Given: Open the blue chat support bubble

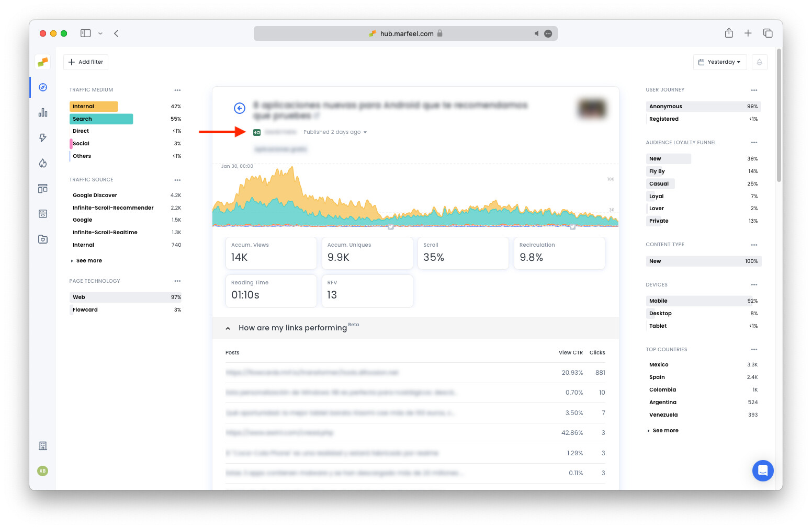Looking at the screenshot, I should [762, 470].
